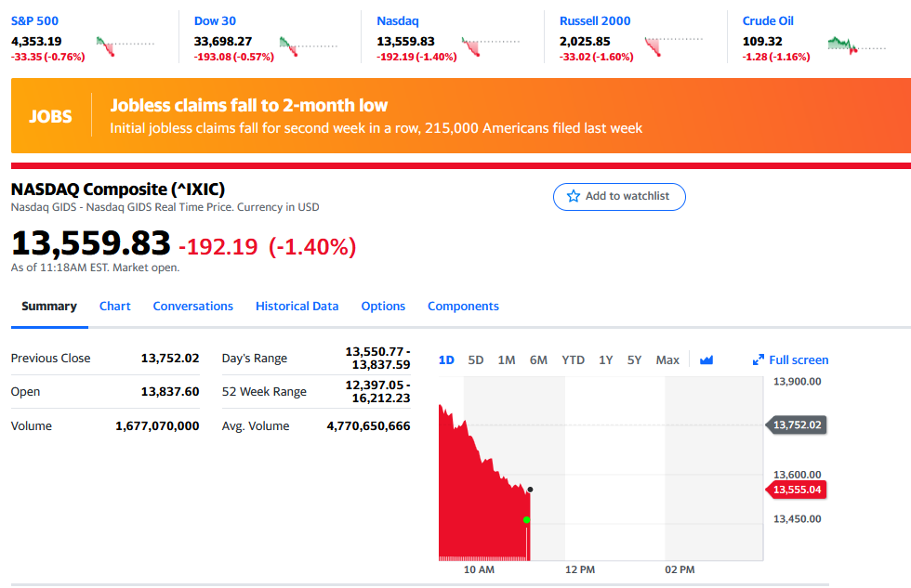Screen dimensions: 911x588
Task: Open the Dow 30 index link
Action: click(x=215, y=20)
